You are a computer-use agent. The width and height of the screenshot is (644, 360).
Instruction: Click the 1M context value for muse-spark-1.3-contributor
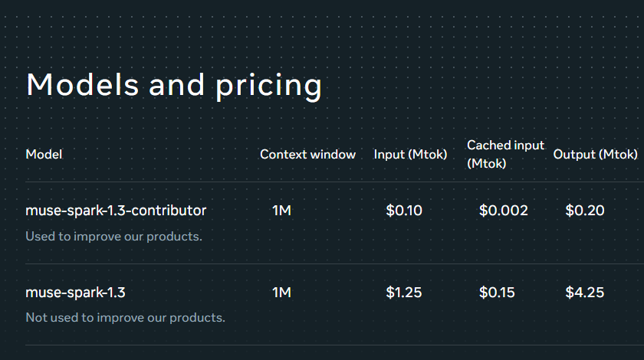click(x=282, y=211)
